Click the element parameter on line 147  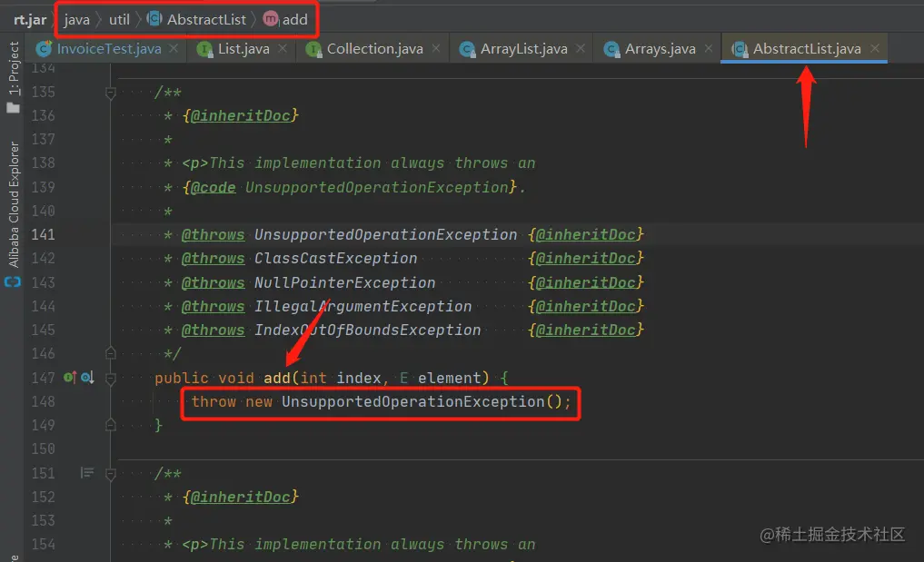(x=450, y=378)
